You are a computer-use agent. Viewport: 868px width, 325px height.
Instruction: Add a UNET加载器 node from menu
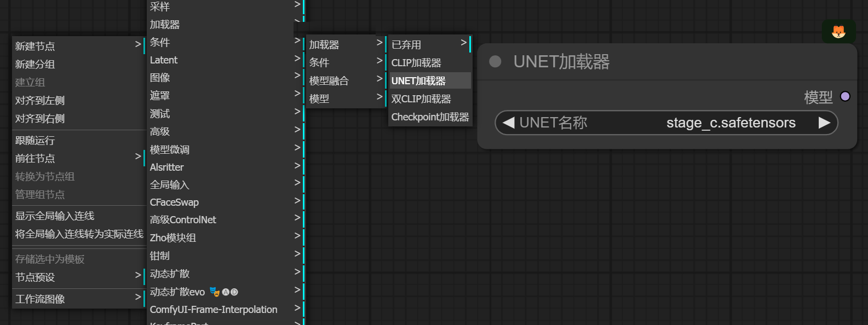(x=430, y=80)
